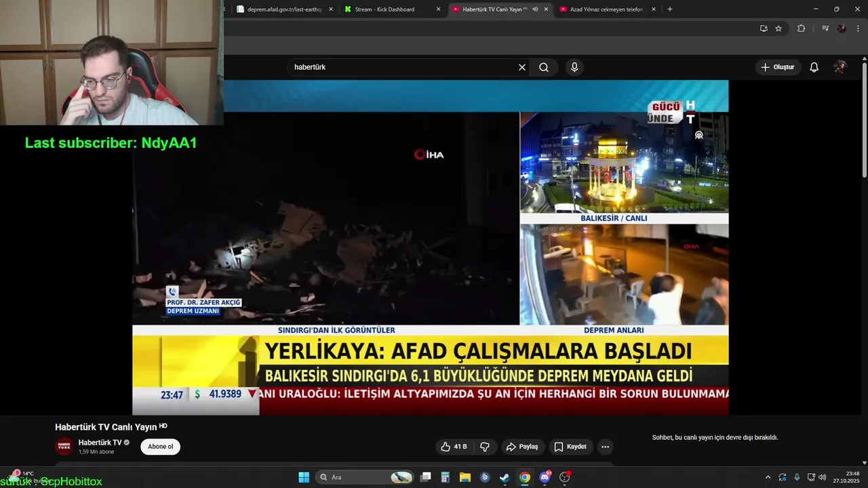This screenshot has height=488, width=868.
Task: Show hidden system tray icons
Action: click(768, 477)
